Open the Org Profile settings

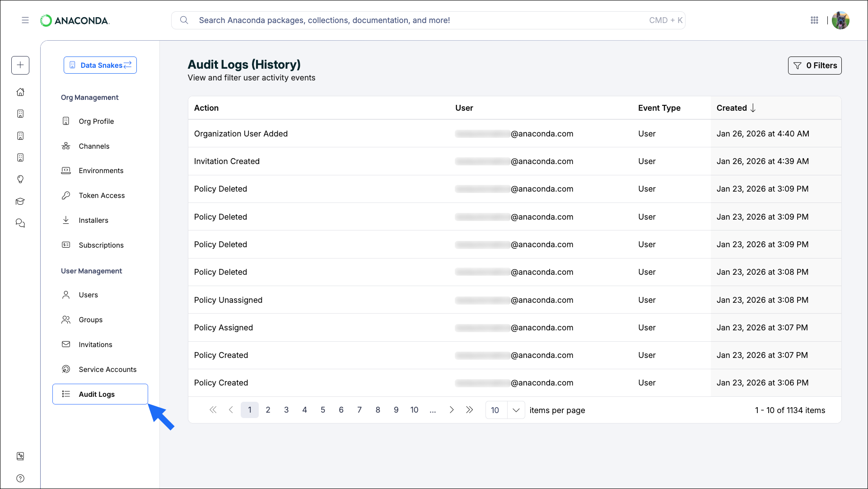[x=96, y=121]
